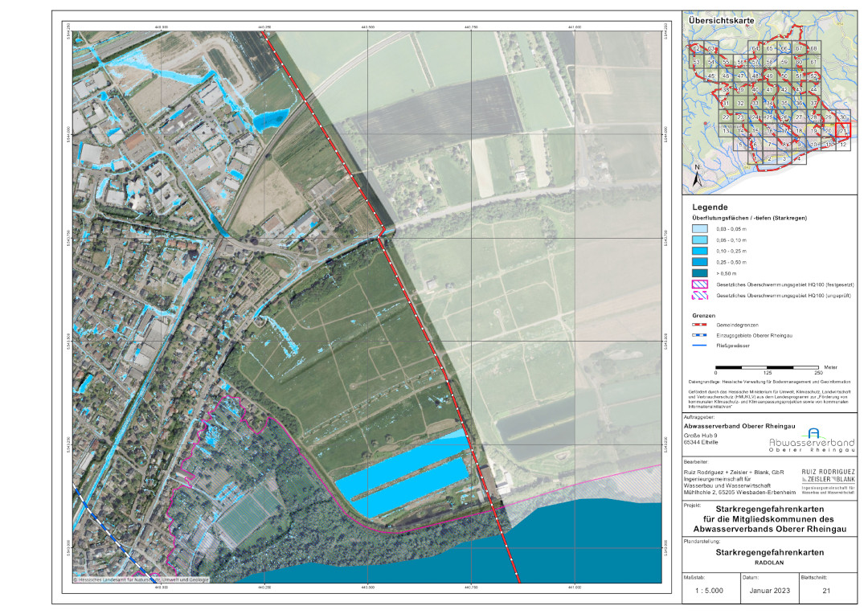Screen dimensions: 868x614
Task: Select the 0,10 - 0,25 m color swatch
Action: 702,252
